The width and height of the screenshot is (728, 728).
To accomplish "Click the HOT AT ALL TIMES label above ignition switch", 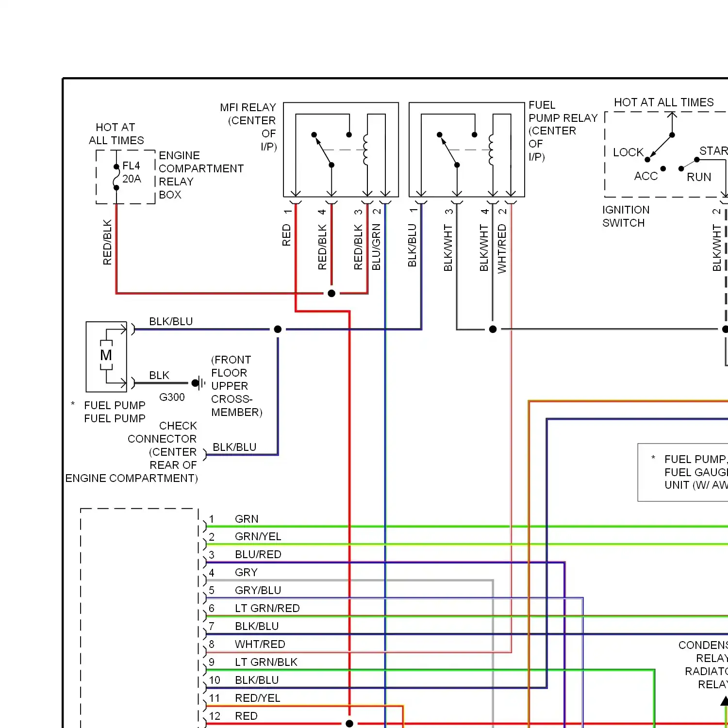I will (x=663, y=102).
